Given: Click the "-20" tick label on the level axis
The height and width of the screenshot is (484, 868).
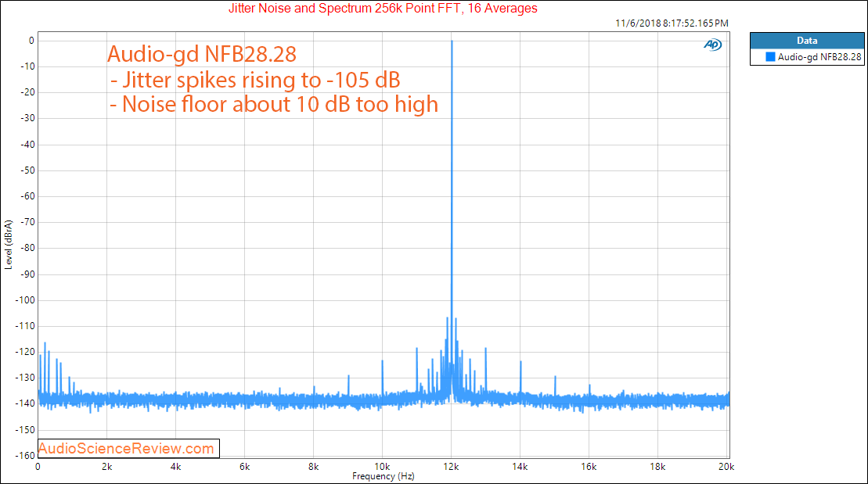Looking at the screenshot, I should pyautogui.click(x=27, y=92).
